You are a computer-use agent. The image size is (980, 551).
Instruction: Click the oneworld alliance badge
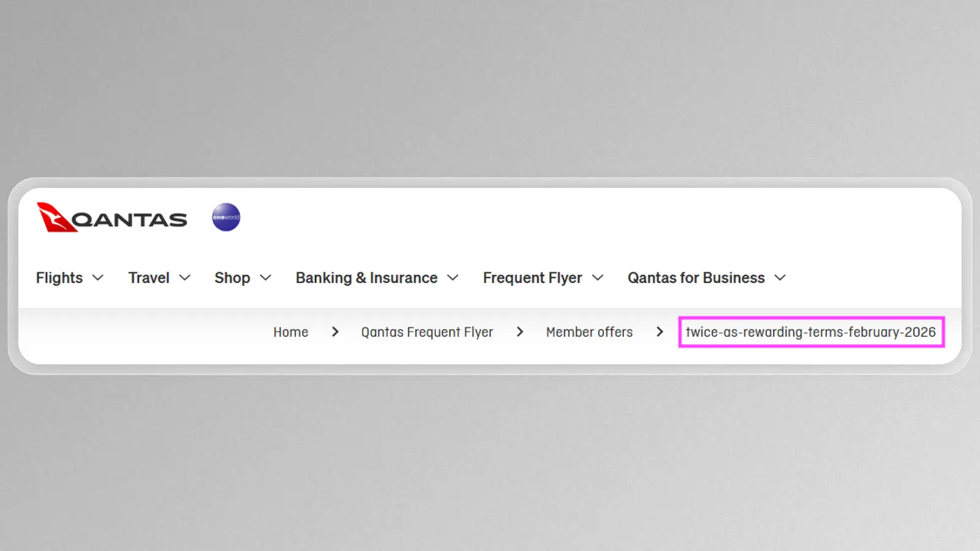(x=226, y=217)
